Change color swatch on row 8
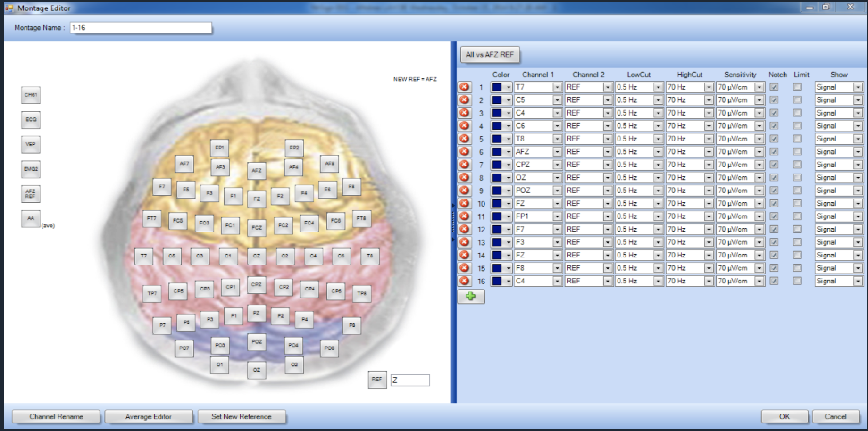The height and width of the screenshot is (431, 868). 501,178
